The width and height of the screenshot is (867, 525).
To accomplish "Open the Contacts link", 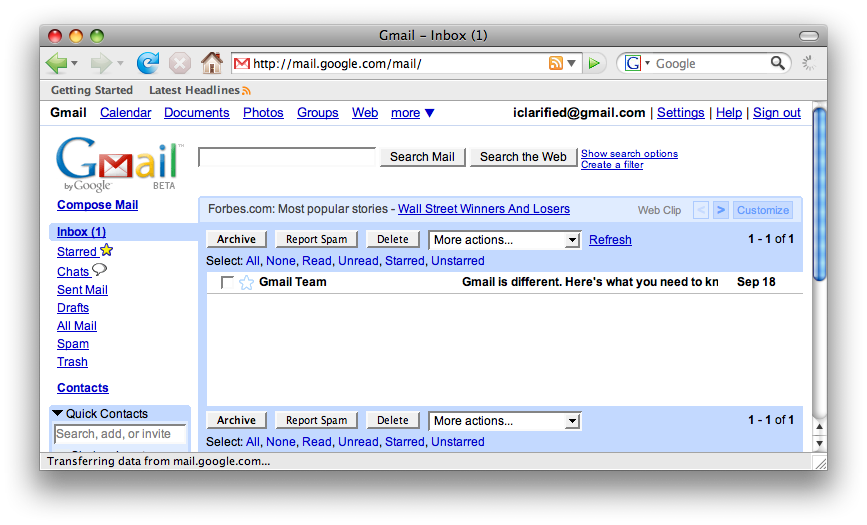I will (83, 388).
